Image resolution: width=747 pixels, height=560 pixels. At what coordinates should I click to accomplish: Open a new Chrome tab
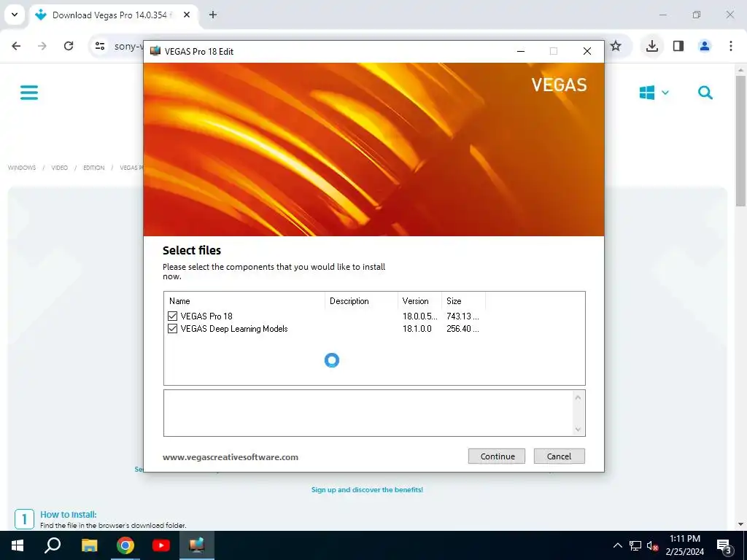coord(213,15)
